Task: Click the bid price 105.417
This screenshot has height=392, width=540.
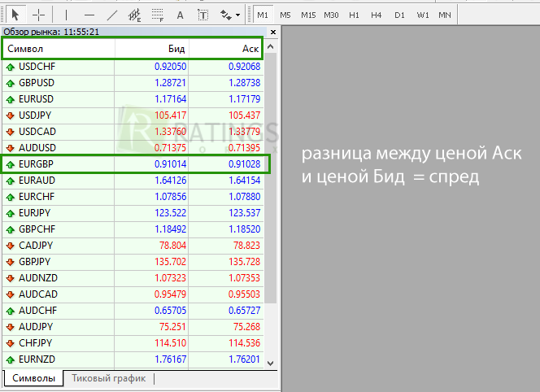Action: 171,115
